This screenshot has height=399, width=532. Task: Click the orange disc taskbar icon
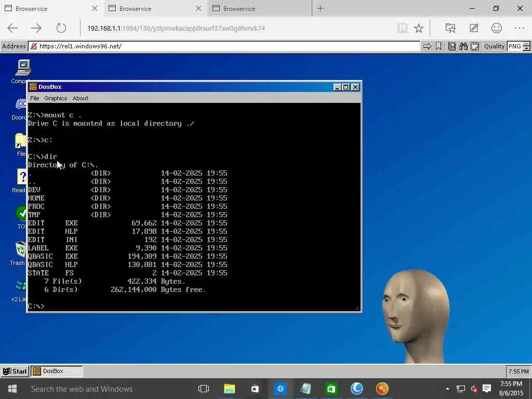click(x=382, y=389)
